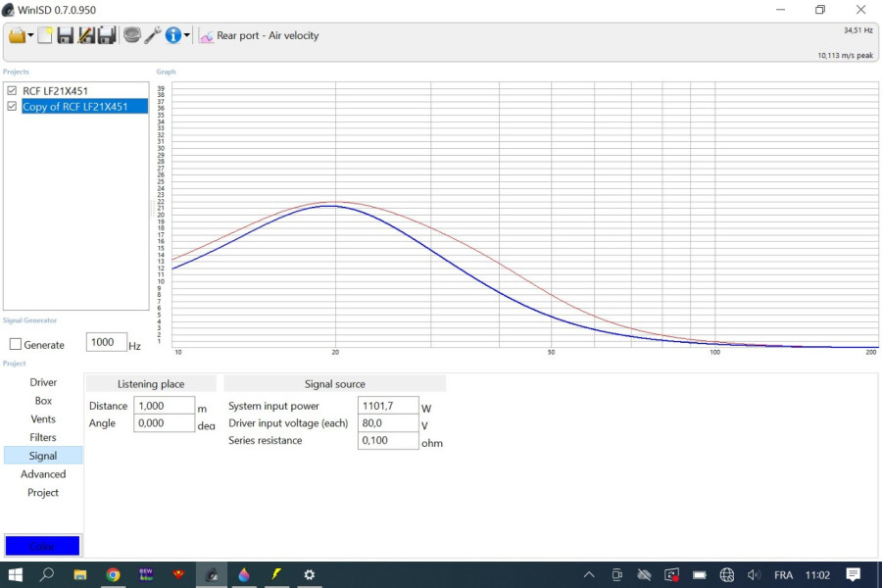
Task: Expand the open-folder dropdown arrow
Action: pyautogui.click(x=31, y=36)
